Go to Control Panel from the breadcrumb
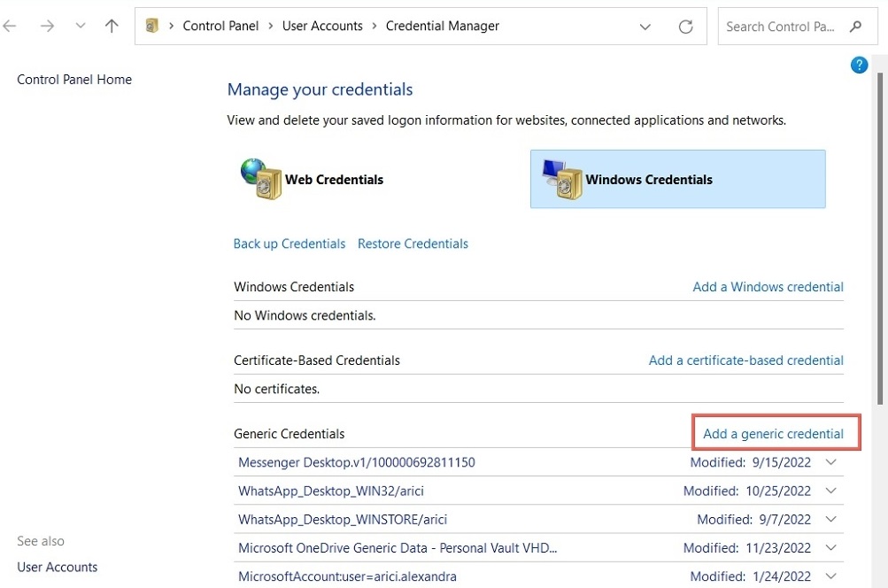This screenshot has height=588, width=888. click(220, 26)
